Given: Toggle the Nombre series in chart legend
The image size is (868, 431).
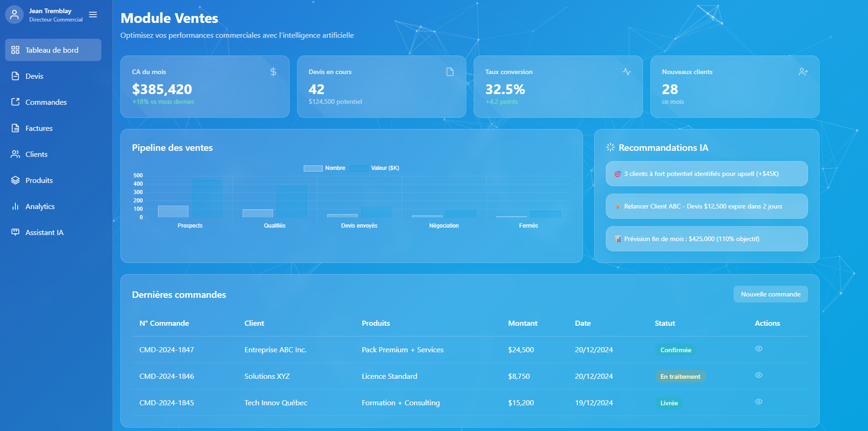Looking at the screenshot, I should (324, 168).
